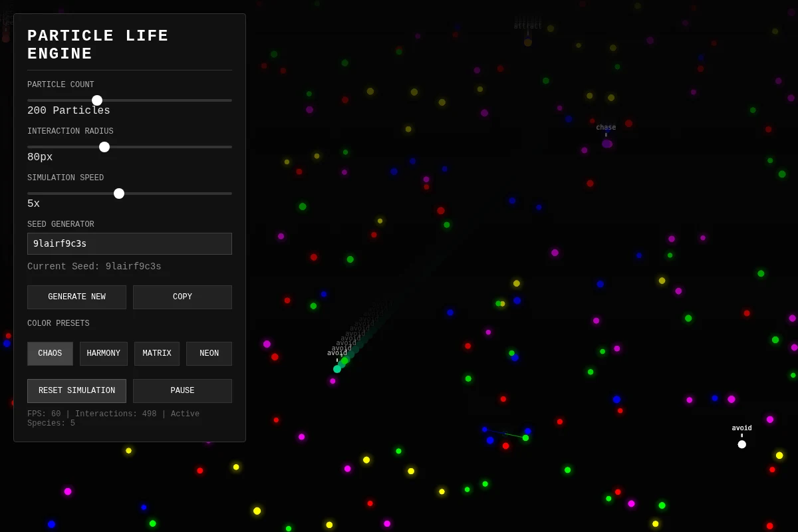The image size is (798, 532).
Task: Click the Simulation Speed slider handle
Action: click(119, 194)
